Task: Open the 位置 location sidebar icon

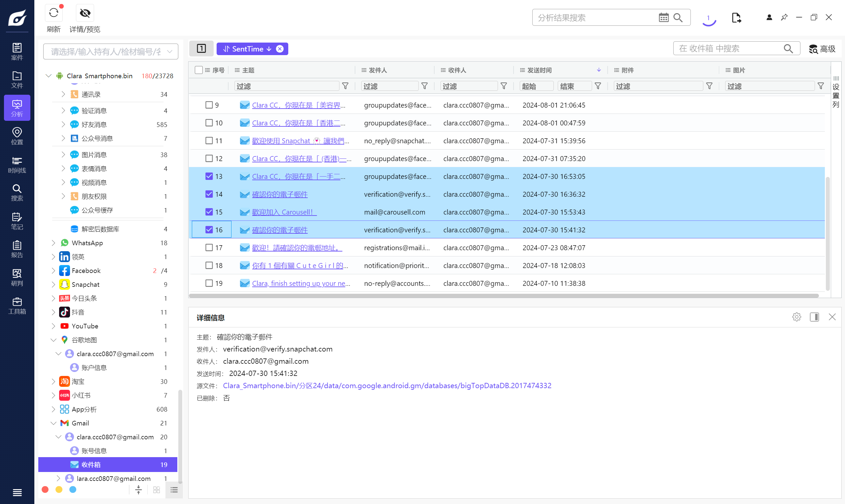Action: (x=17, y=136)
